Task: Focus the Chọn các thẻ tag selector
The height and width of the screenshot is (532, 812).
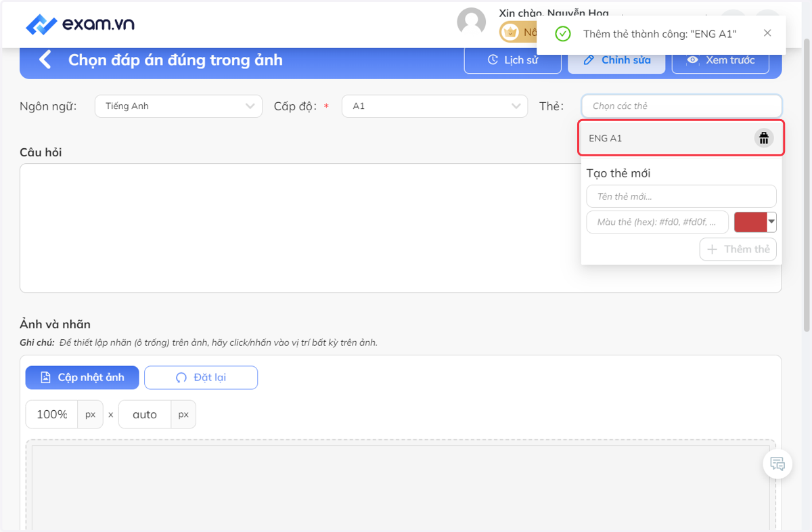Action: pos(681,106)
